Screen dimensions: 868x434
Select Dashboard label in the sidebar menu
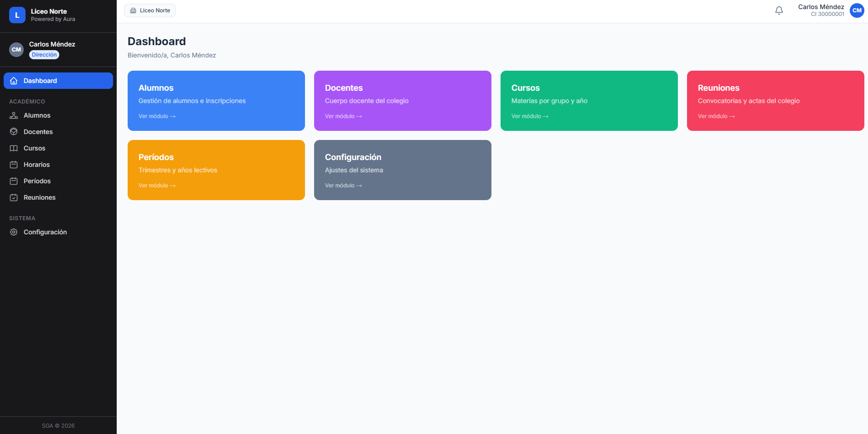tap(40, 81)
